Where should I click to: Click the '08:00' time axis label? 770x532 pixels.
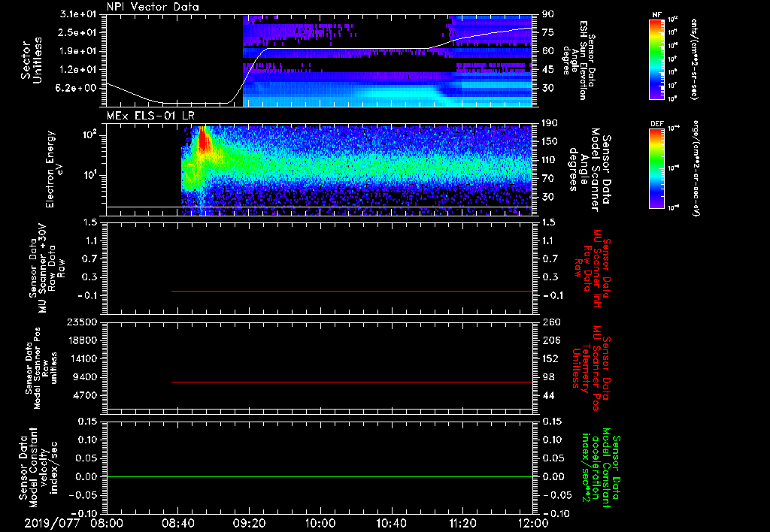point(108,523)
